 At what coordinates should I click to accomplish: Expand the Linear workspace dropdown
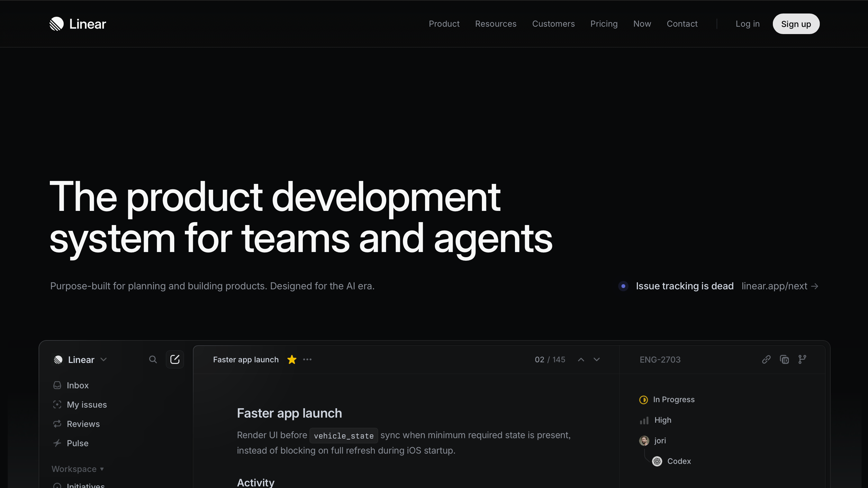click(x=104, y=360)
